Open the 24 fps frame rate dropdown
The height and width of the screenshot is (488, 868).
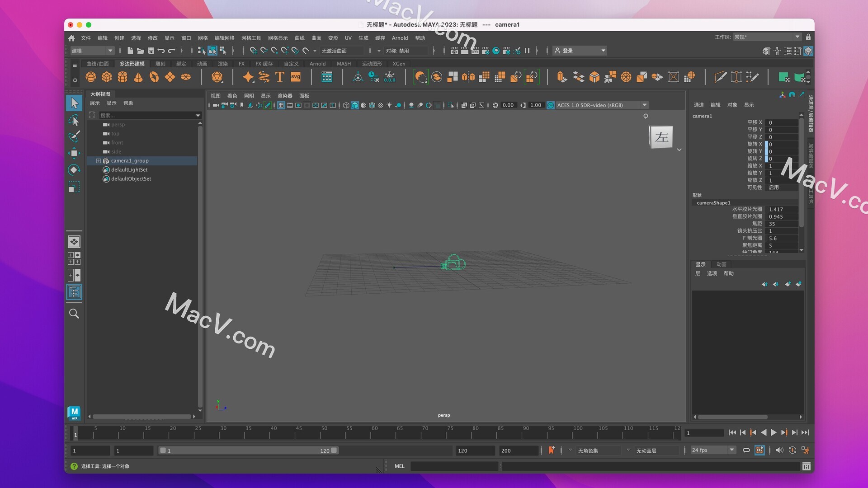(713, 450)
